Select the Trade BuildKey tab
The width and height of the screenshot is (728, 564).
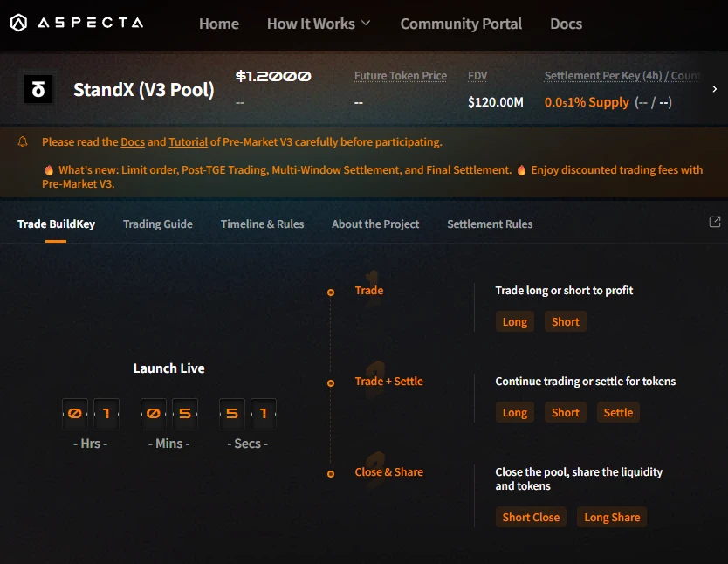pyautogui.click(x=56, y=224)
